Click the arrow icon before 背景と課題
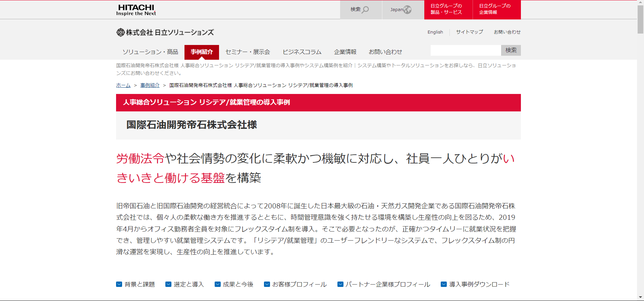Screen dimensions: 644x301 coord(119,284)
